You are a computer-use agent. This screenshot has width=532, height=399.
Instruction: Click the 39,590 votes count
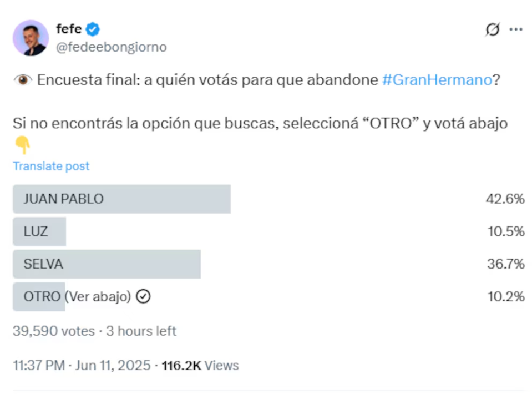(54, 331)
